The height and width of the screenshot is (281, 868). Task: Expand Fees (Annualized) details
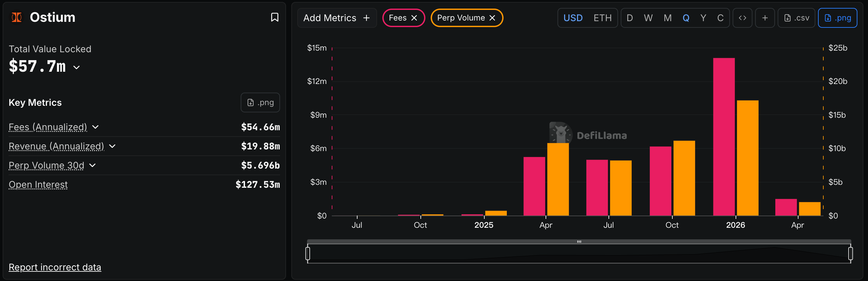tap(95, 127)
